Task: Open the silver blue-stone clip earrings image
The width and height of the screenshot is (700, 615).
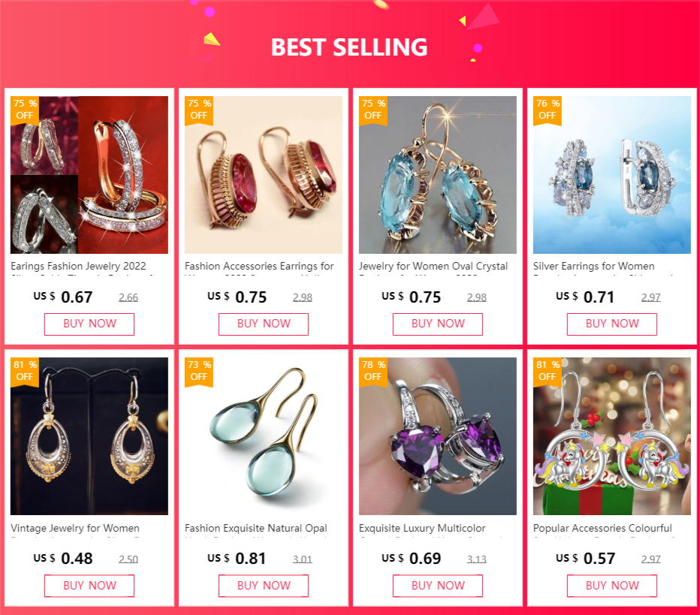Action: (612, 175)
